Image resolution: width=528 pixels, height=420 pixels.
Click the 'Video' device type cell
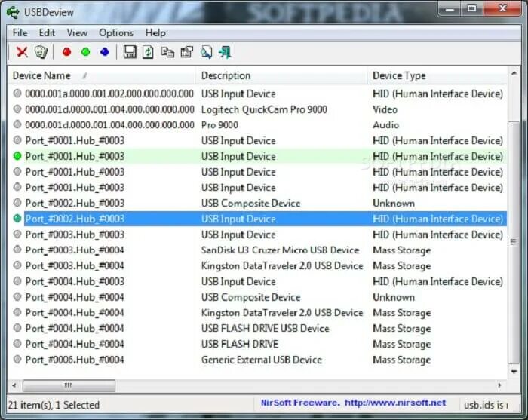click(x=385, y=109)
